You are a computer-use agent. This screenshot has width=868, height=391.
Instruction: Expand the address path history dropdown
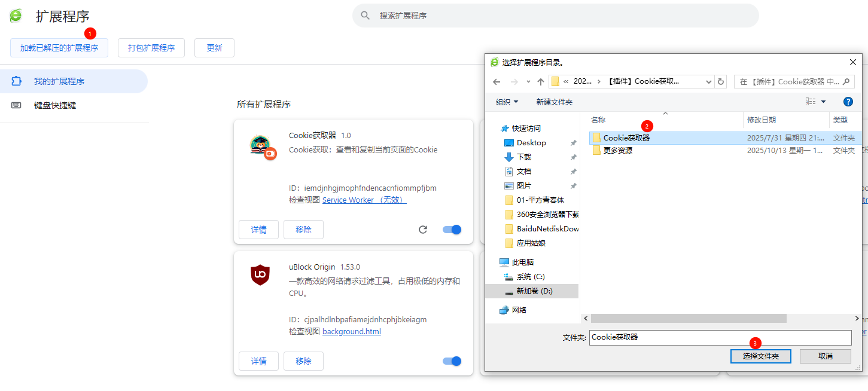pos(709,82)
